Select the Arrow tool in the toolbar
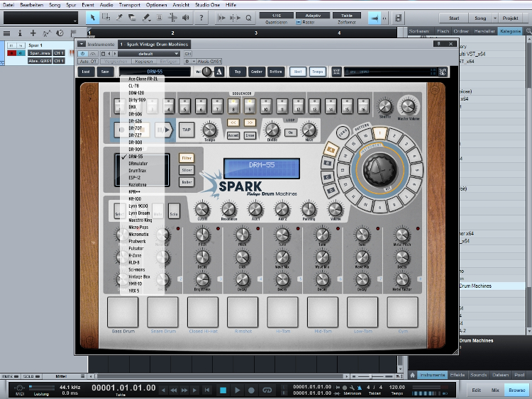 pyautogui.click(x=93, y=18)
